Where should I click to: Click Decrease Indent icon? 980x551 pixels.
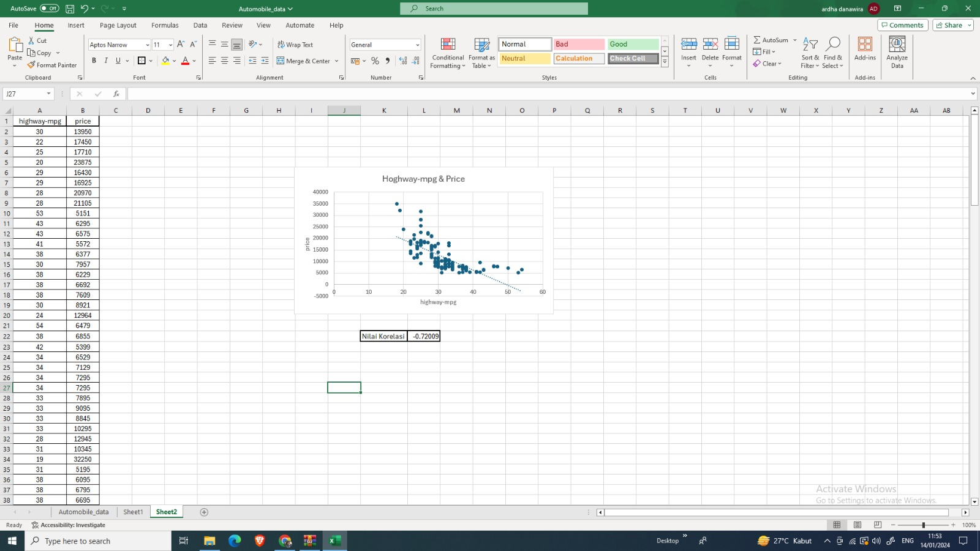[x=252, y=61]
